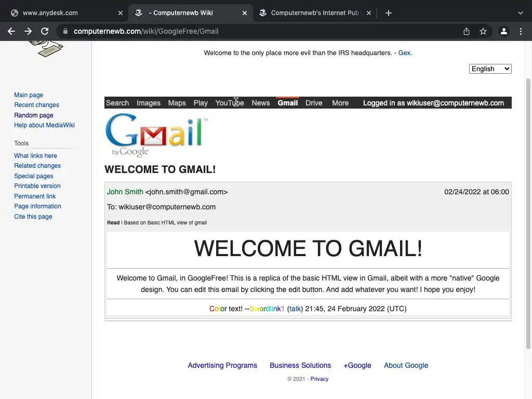Open Cite this page link

(33, 217)
